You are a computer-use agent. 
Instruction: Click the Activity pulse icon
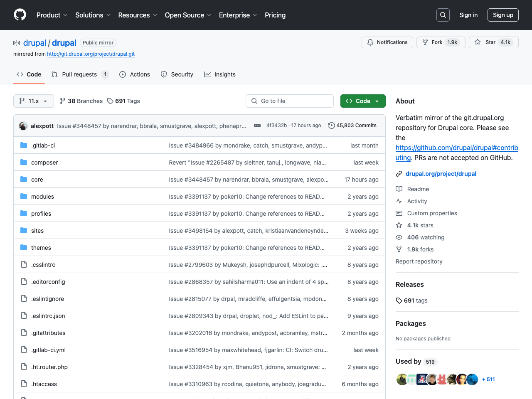tap(399, 201)
